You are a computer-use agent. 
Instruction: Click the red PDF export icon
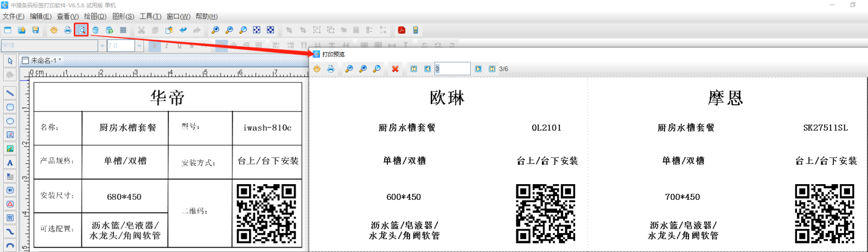pyautogui.click(x=401, y=30)
